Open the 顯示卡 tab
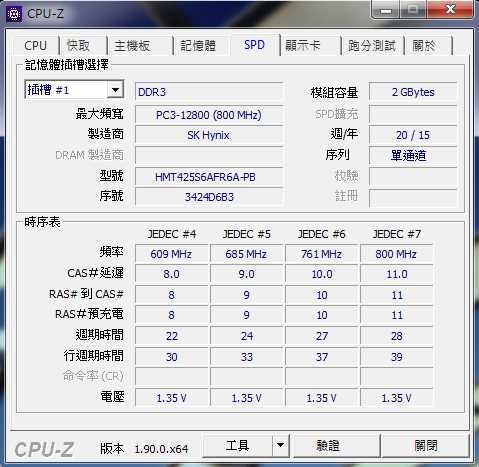This screenshot has height=467, width=479. tap(303, 45)
